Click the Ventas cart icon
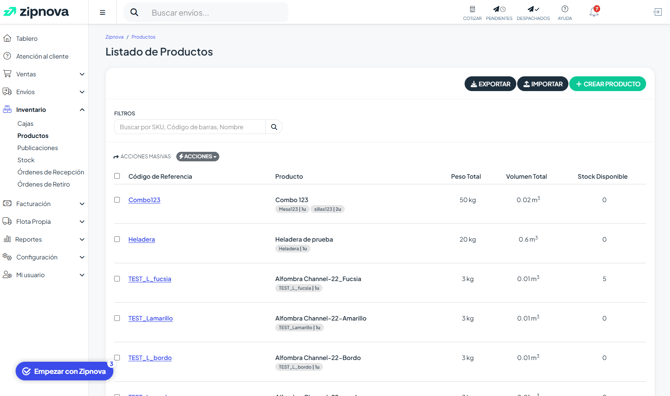The height and width of the screenshot is (396, 670). coord(7,74)
